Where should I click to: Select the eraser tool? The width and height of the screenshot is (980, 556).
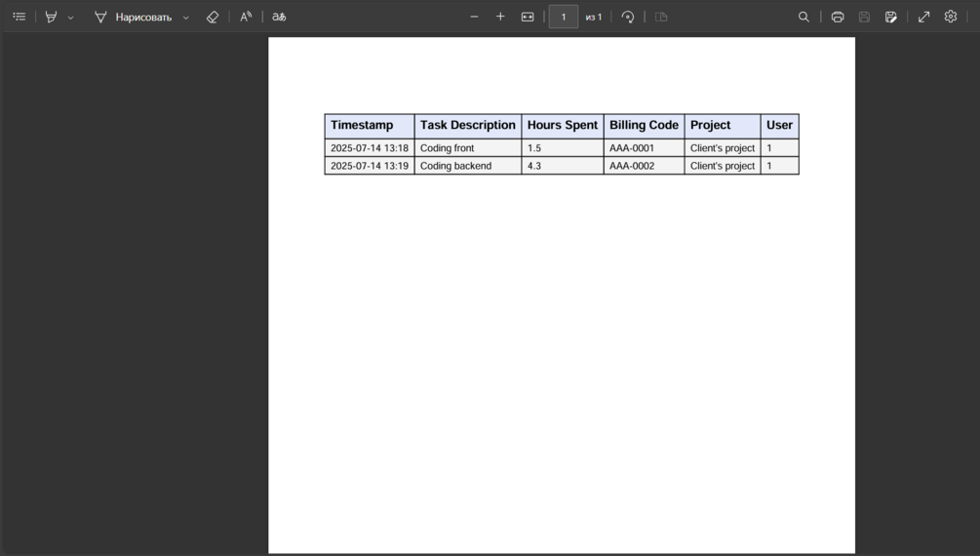[x=213, y=17]
